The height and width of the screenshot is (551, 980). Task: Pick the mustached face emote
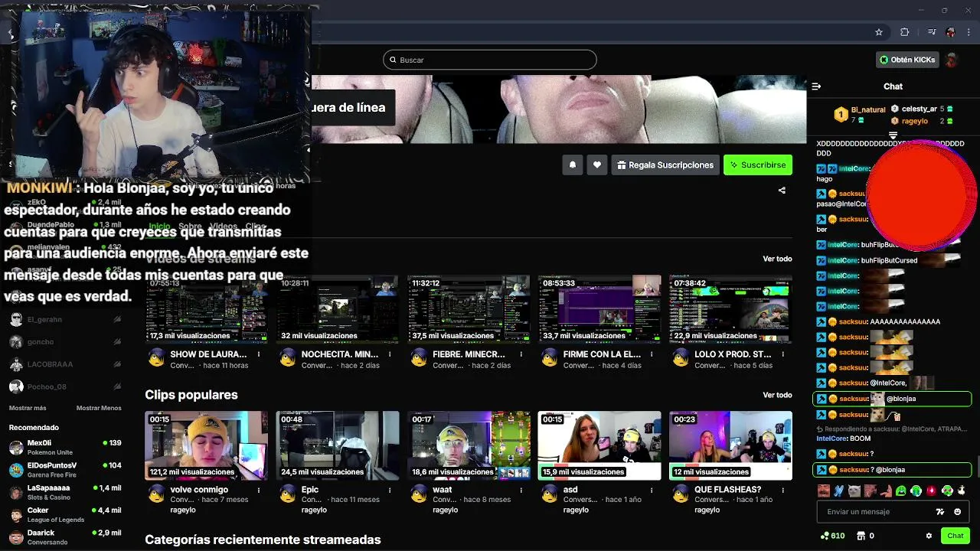[x=824, y=491]
